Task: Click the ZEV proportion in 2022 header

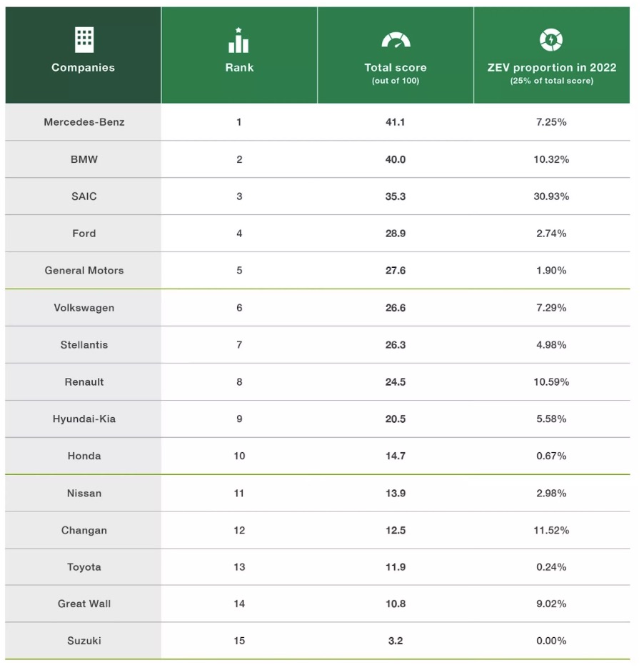Action: pos(551,68)
